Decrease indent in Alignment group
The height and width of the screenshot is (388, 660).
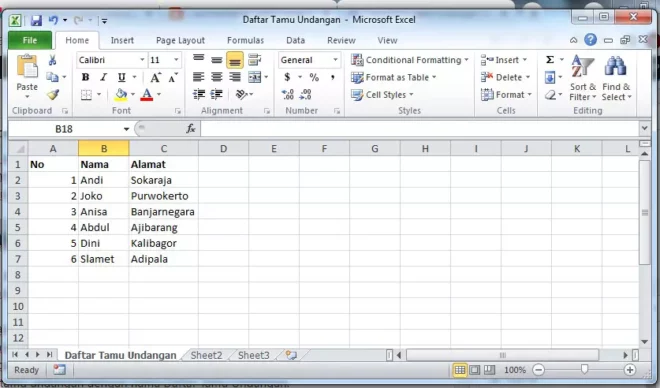(x=199, y=94)
